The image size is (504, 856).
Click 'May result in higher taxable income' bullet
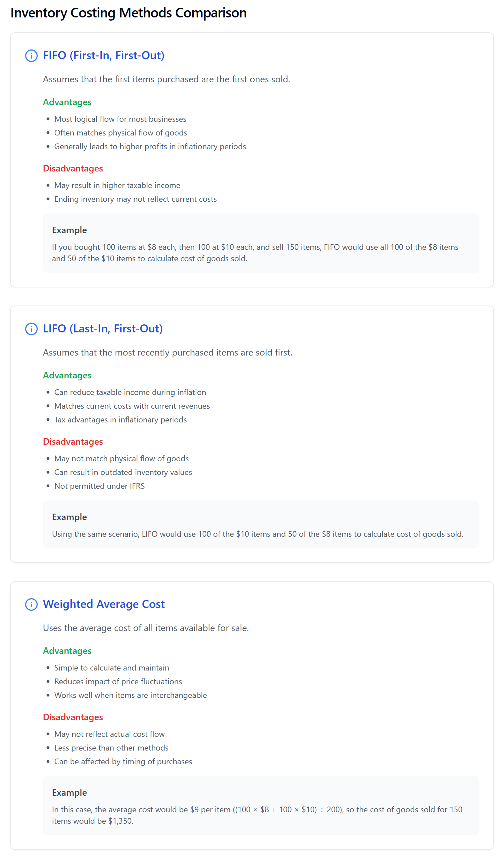tap(117, 185)
